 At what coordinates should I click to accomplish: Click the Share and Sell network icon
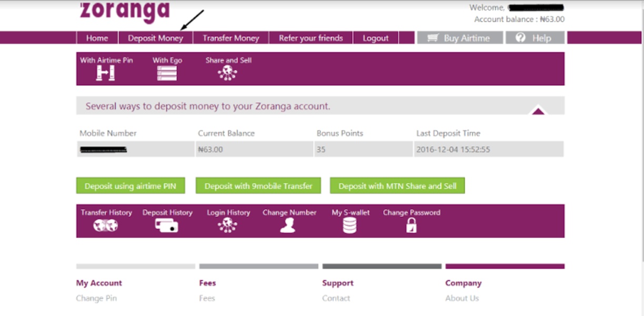[227, 74]
